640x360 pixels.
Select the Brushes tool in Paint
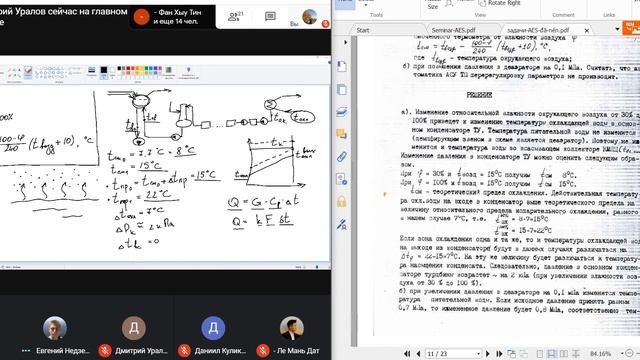28,72
